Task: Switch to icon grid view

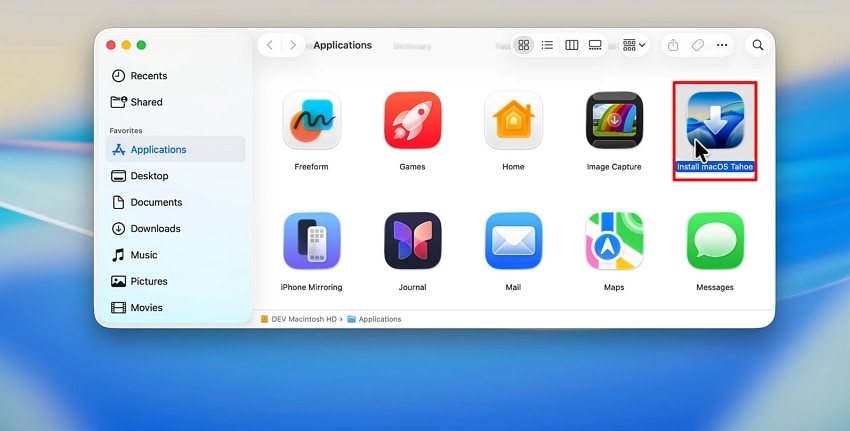Action: click(523, 45)
